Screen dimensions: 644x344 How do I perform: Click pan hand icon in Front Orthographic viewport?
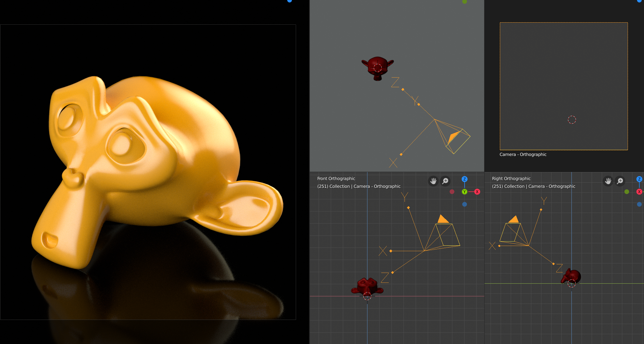point(433,181)
